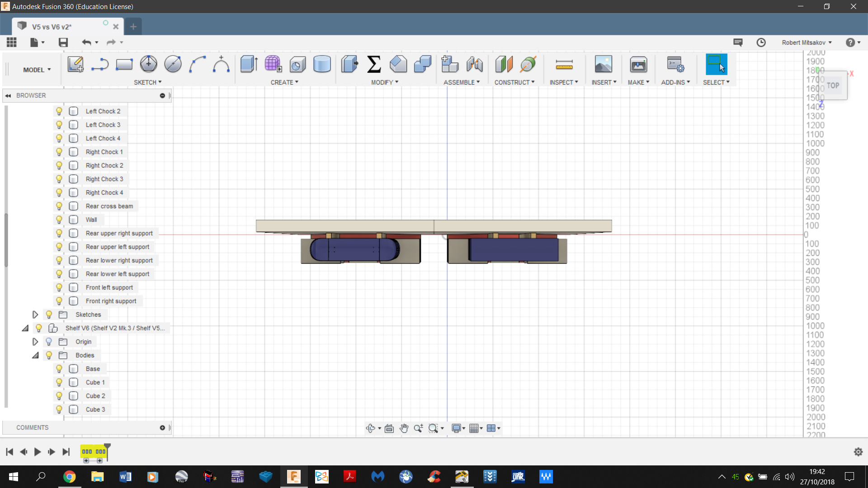Expand the Sketches folder
The height and width of the screenshot is (488, 868).
tap(35, 314)
